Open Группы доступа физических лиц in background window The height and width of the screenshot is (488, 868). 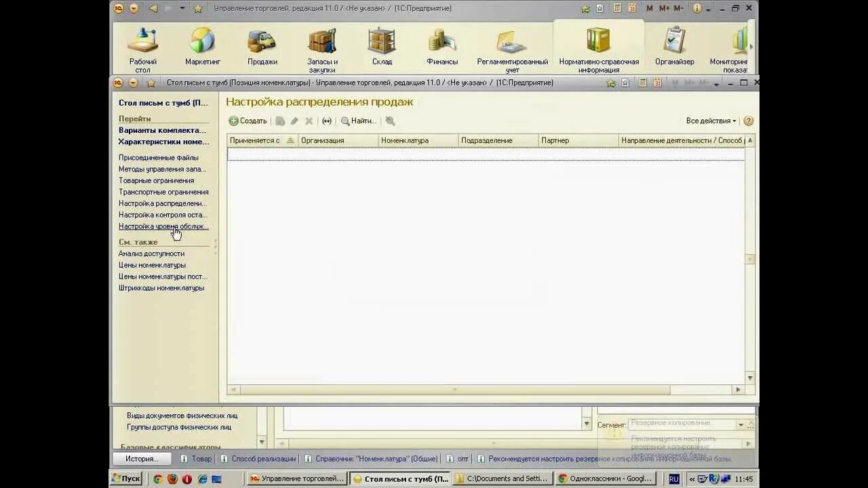click(179, 427)
